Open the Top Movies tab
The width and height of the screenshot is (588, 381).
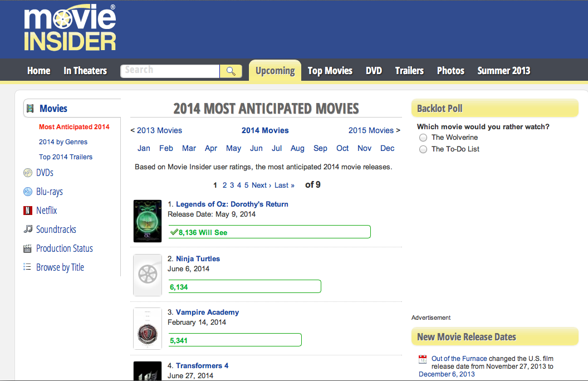(330, 71)
